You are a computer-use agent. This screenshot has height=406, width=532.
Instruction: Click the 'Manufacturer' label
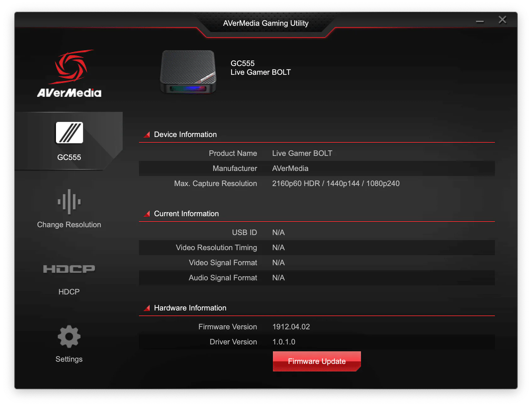[x=235, y=168]
